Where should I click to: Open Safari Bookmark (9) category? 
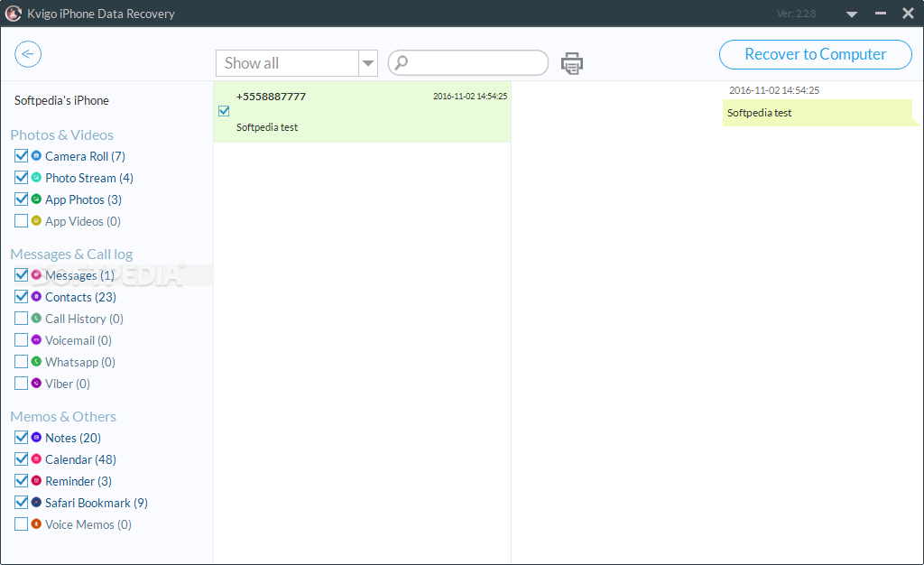coord(96,503)
